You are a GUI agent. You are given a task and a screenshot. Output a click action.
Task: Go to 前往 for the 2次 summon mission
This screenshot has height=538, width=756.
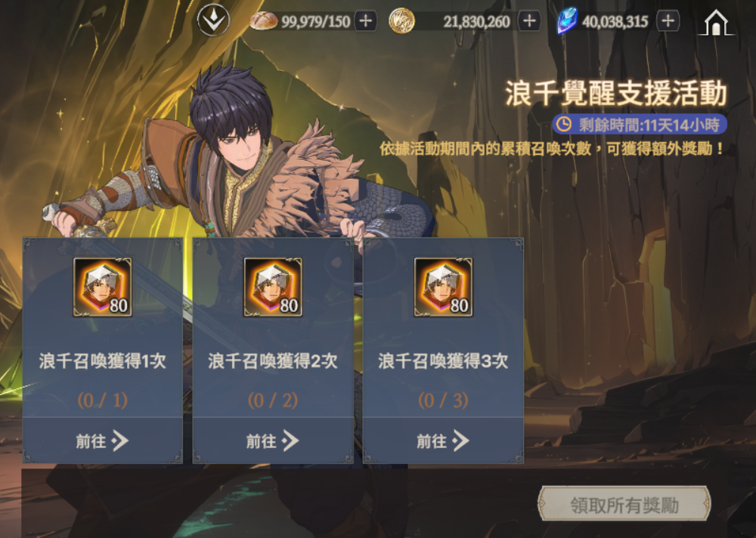pos(273,441)
